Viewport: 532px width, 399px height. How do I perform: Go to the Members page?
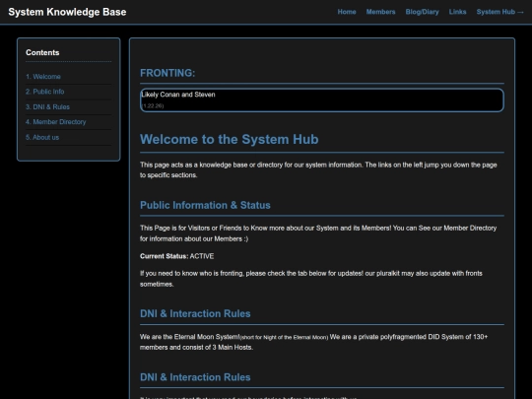[380, 12]
